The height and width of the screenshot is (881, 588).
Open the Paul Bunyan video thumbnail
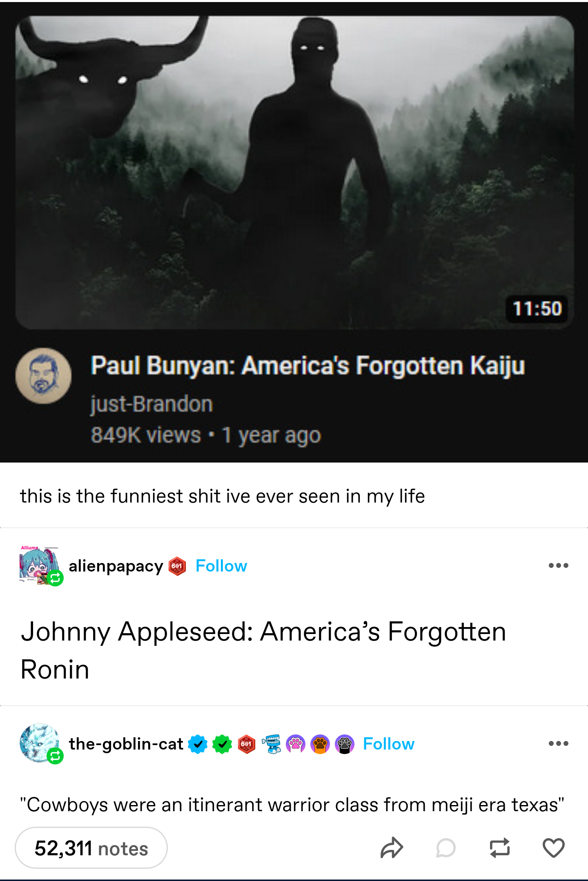(294, 172)
